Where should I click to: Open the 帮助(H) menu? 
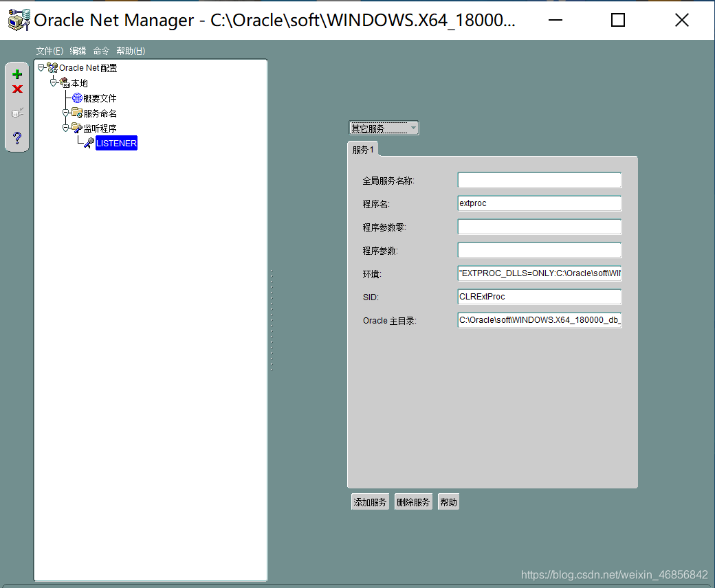[x=131, y=51]
